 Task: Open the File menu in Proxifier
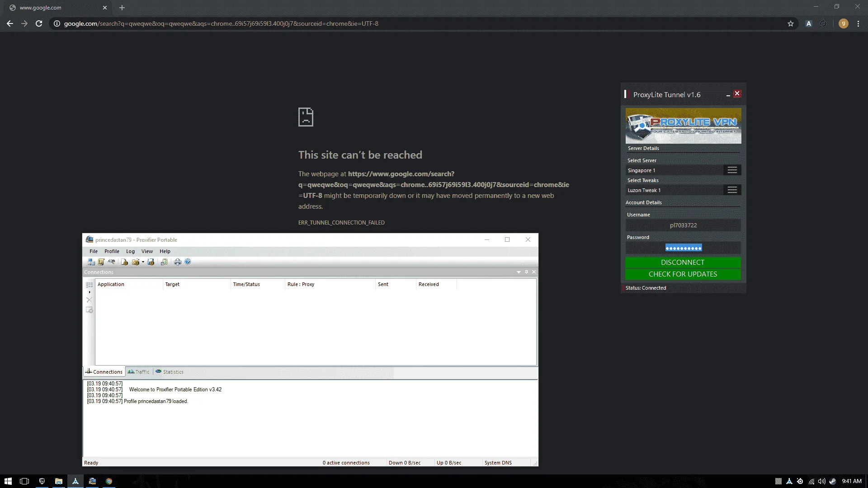(94, 251)
